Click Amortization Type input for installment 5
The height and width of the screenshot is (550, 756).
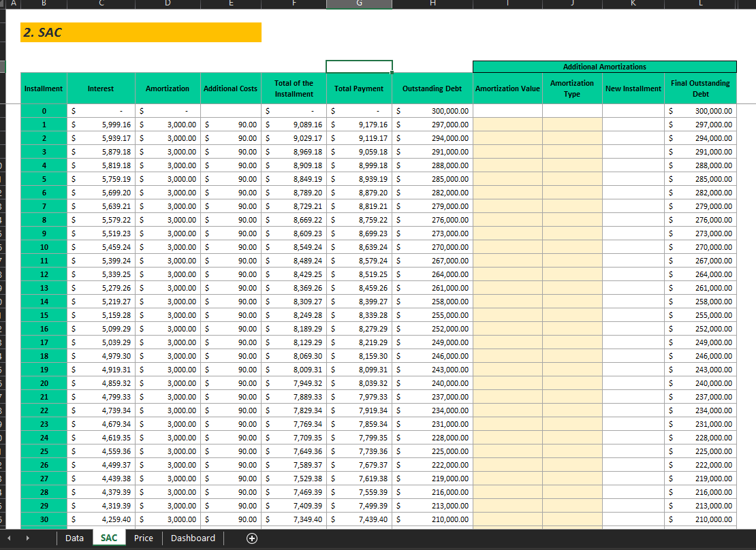point(572,179)
